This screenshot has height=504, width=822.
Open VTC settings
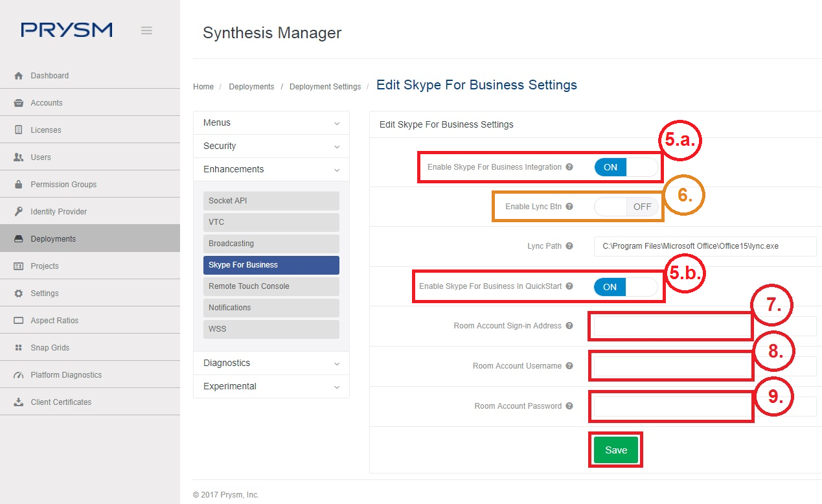coord(271,222)
